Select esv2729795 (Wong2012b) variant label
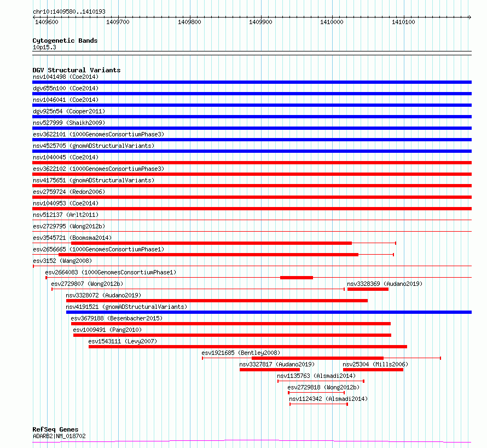 click(x=69, y=226)
